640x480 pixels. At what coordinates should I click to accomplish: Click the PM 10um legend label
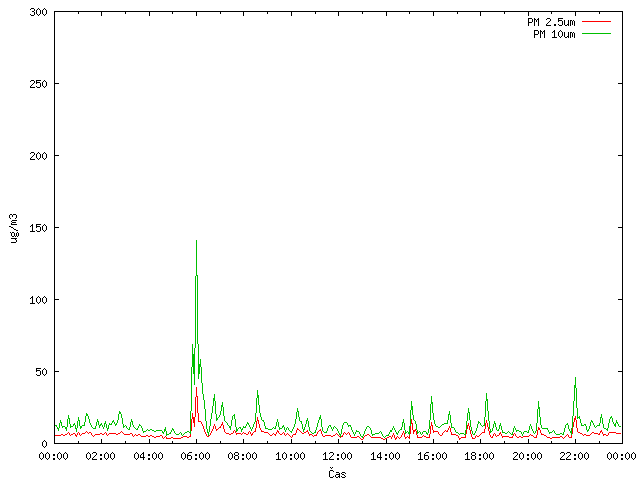(554, 34)
